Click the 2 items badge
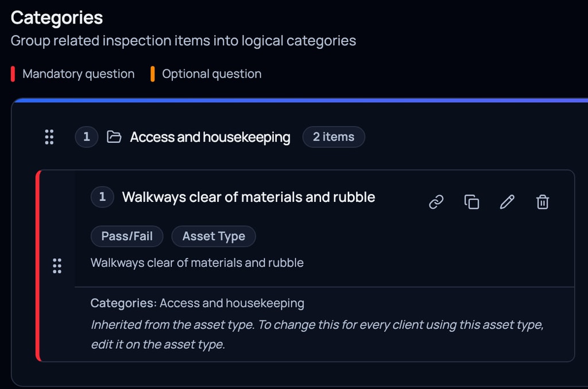Screen dimensions: 588x389 [334, 137]
